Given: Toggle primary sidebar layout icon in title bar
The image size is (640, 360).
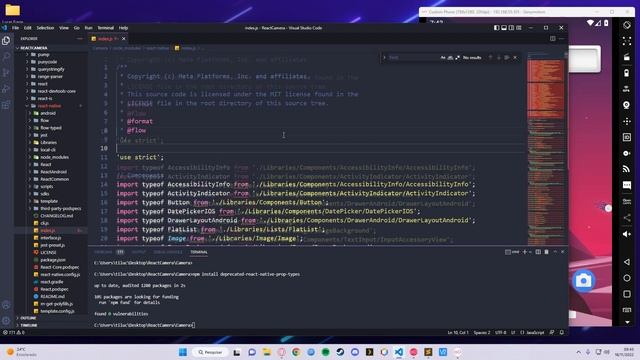Looking at the screenshot, I should 496,28.
